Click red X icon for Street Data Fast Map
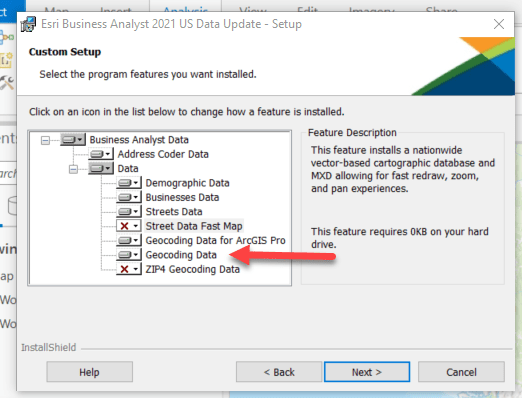 (x=129, y=226)
